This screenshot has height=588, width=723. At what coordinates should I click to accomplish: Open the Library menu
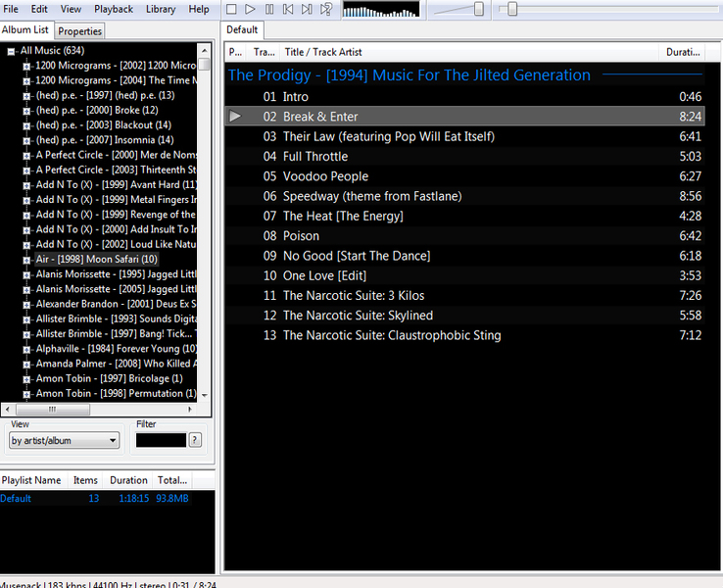coord(161,9)
